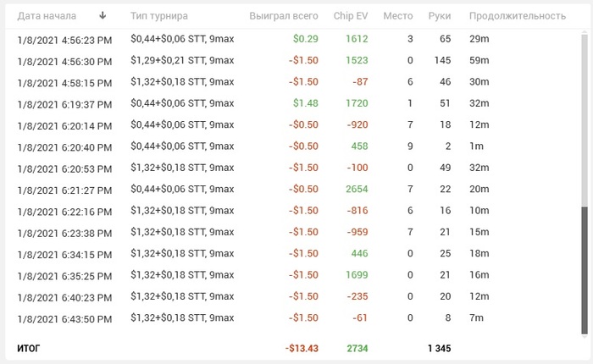Sort table by Chip EV header

(351, 15)
